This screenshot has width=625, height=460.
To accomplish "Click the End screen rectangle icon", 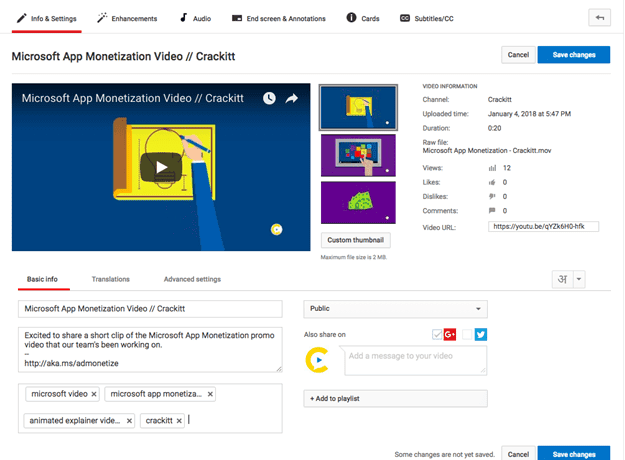I will (237, 18).
